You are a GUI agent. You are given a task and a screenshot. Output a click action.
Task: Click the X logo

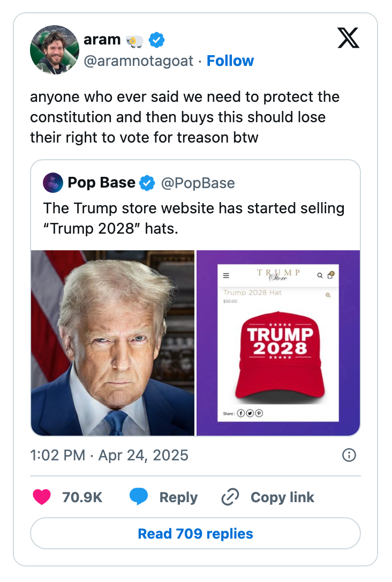pos(348,39)
